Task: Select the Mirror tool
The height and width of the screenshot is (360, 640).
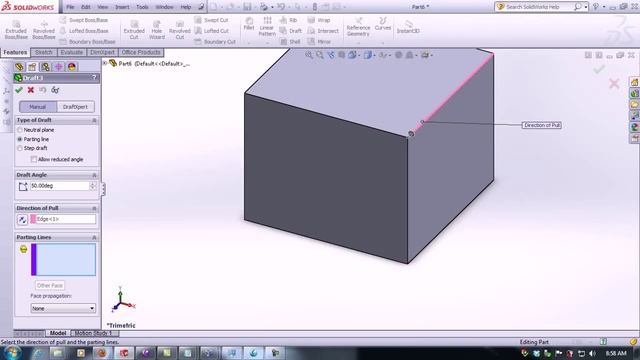Action: tap(319, 42)
